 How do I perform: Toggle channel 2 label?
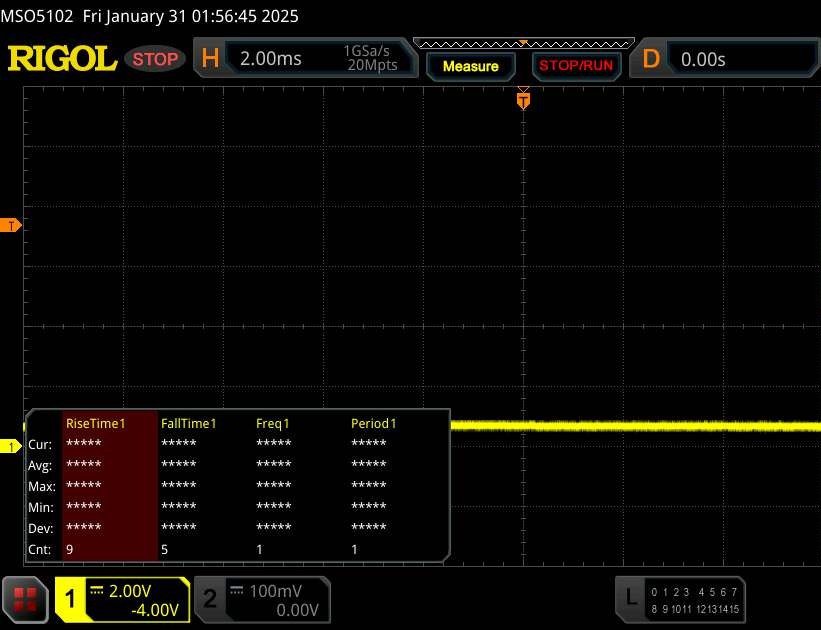coord(210,599)
